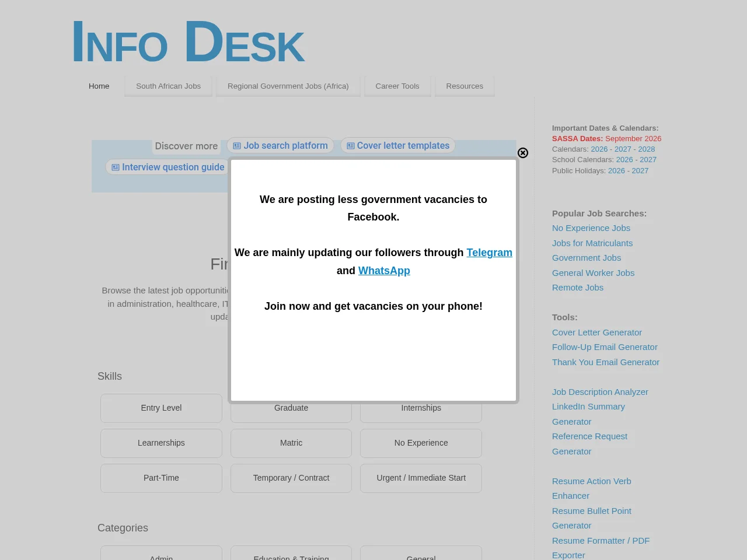Screen dimensions: 747x560
Task: Close the popup with the X icon
Action: pos(523,153)
